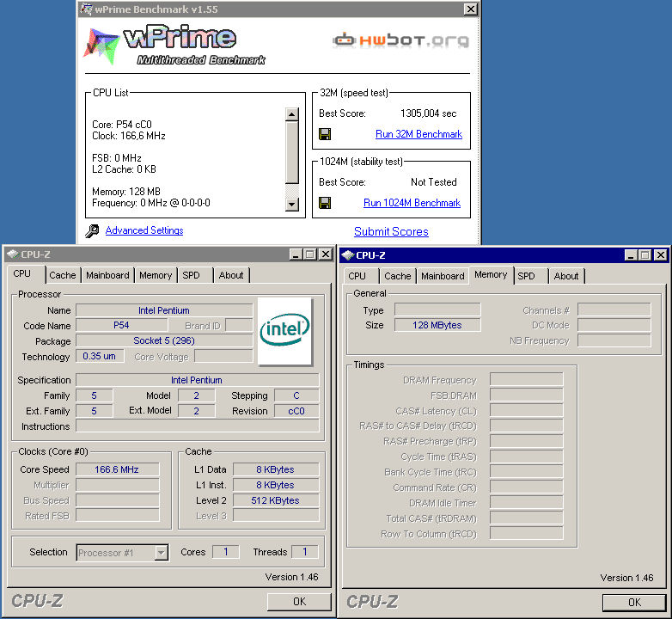Click the right CPU-Z title bar icon
Screen dimensions: 672x619
348,255
